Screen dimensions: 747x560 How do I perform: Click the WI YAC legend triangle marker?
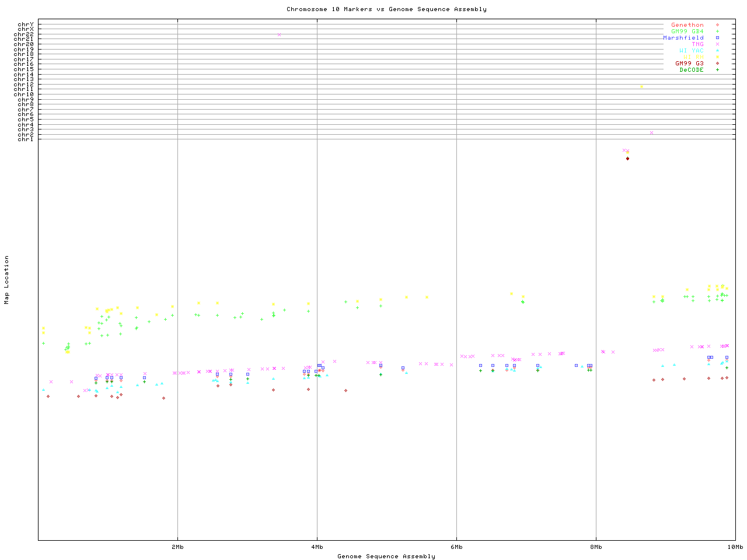717,51
